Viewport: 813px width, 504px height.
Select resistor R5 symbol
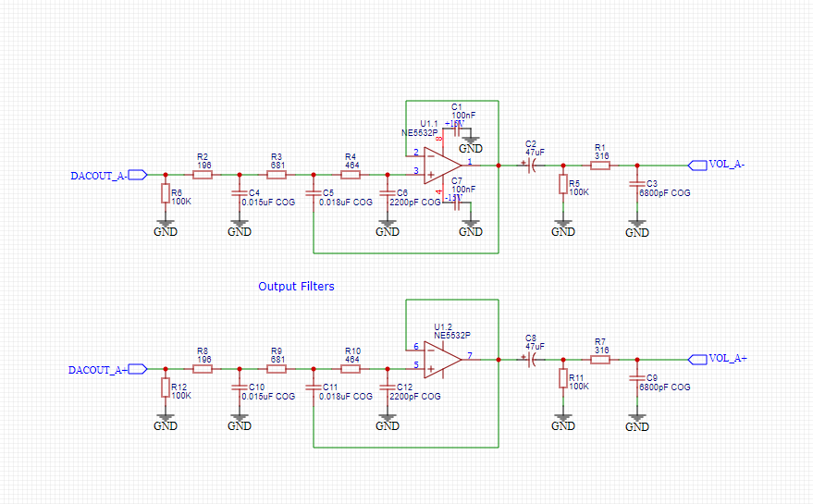coord(563,184)
